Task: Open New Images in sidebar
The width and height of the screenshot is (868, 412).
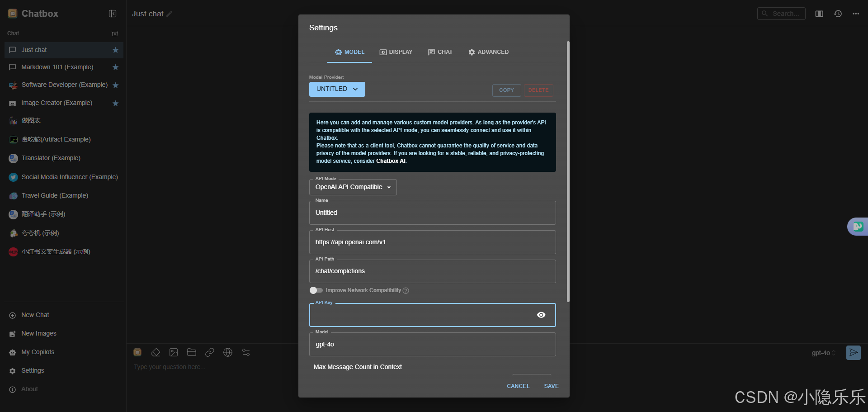Action: (63, 334)
